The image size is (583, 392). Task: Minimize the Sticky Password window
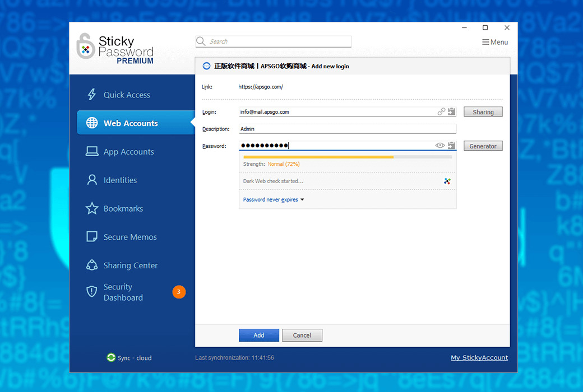464,27
